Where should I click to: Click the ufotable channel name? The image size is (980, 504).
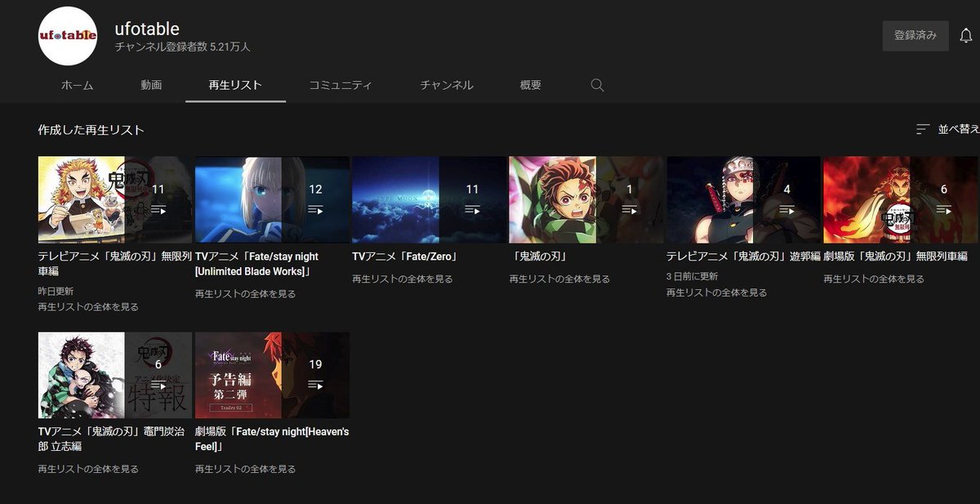click(x=147, y=29)
